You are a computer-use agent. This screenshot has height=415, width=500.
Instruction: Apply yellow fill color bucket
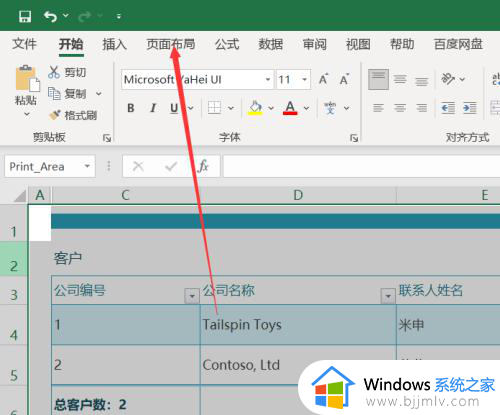[x=255, y=108]
